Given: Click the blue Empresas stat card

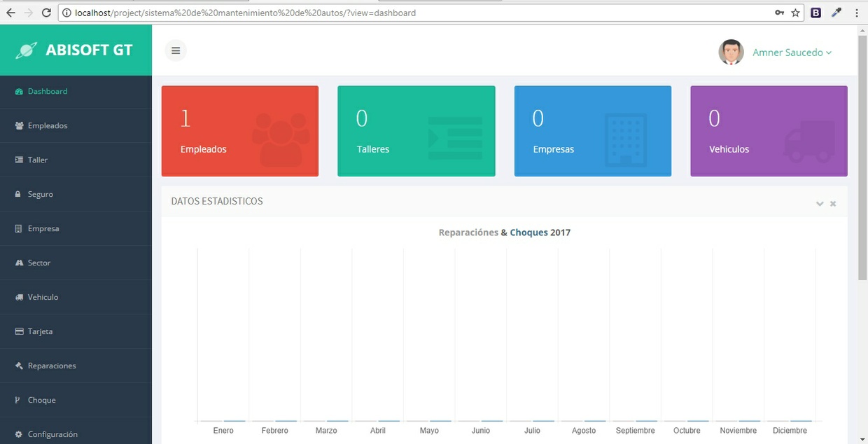Looking at the screenshot, I should (x=593, y=131).
